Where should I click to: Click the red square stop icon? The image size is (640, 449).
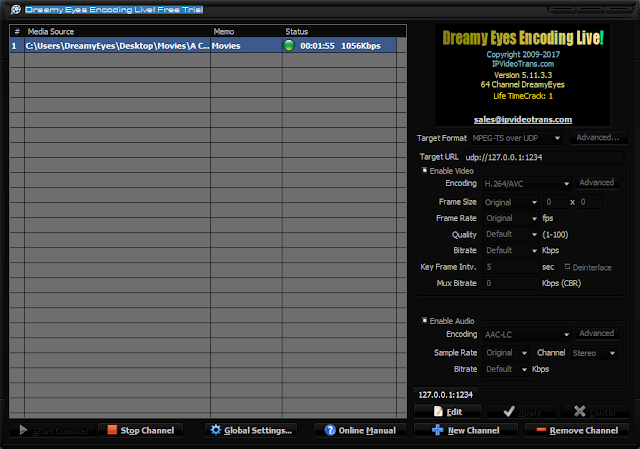click(x=112, y=429)
